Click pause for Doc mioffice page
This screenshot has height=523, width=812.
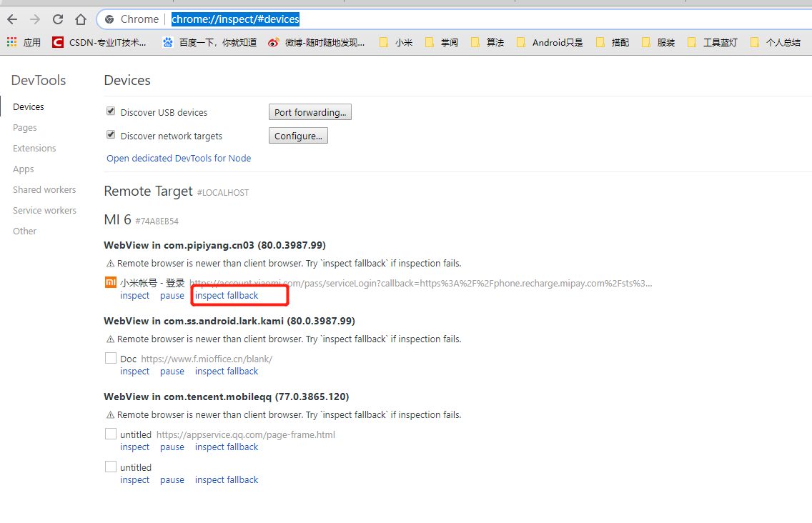(172, 371)
